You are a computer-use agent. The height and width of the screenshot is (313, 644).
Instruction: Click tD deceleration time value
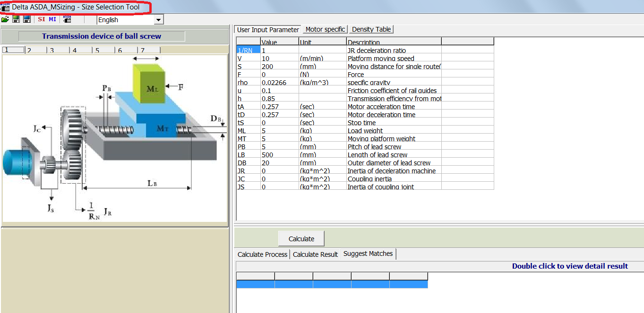coord(280,114)
